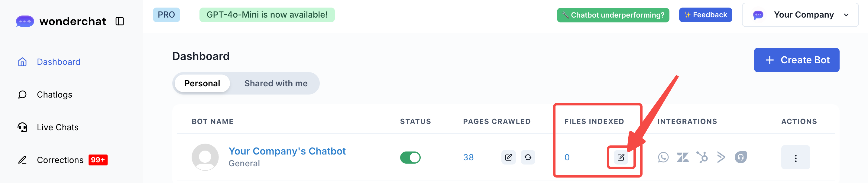Open Your Company's Chatbot link
The image size is (868, 183).
(x=287, y=151)
